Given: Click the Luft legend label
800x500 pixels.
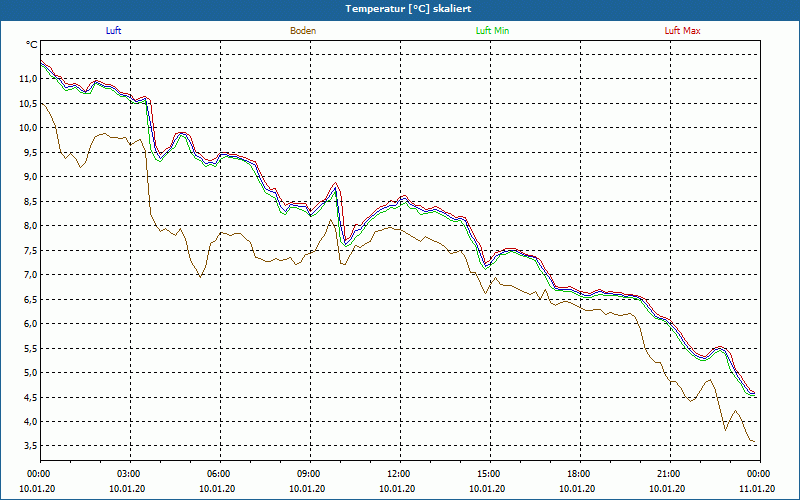Looking at the screenshot, I should (113, 31).
